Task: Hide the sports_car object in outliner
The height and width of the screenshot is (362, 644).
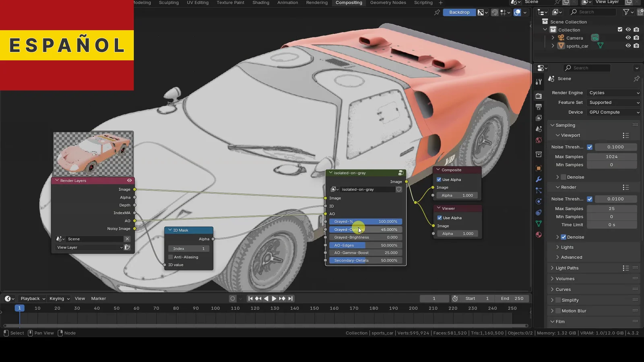Action: pyautogui.click(x=628, y=46)
